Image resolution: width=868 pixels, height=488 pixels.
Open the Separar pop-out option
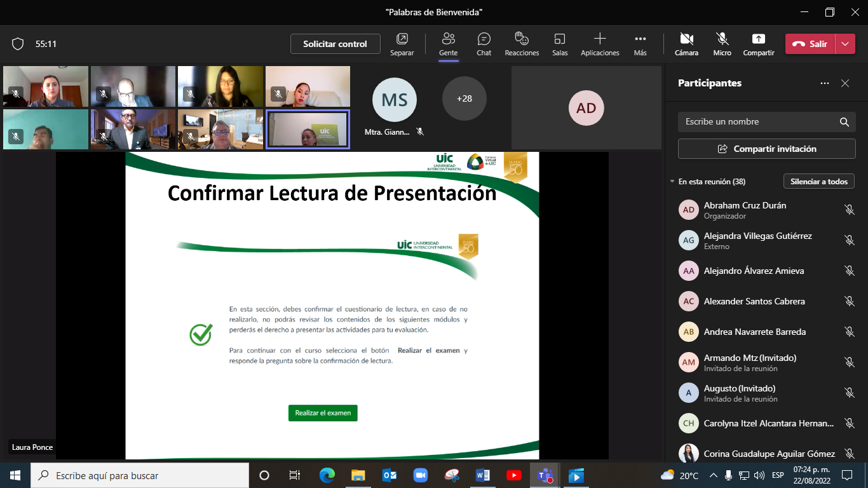(402, 44)
